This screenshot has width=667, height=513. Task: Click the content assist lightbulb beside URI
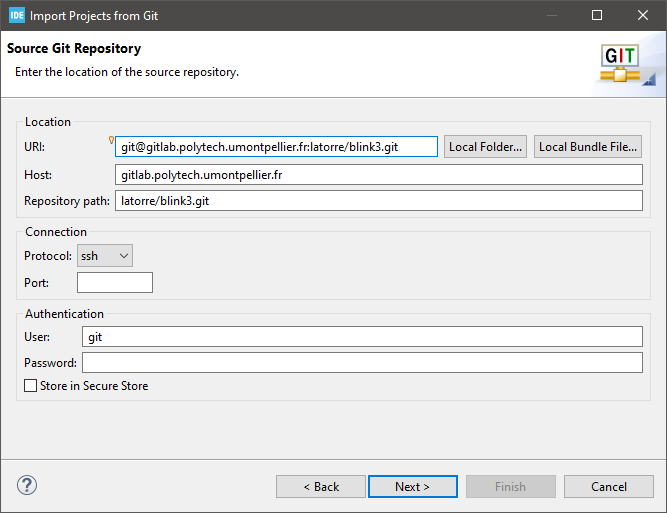click(111, 140)
